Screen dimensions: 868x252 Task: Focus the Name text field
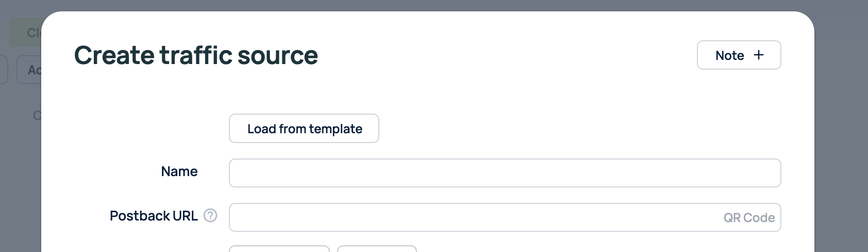tap(505, 173)
